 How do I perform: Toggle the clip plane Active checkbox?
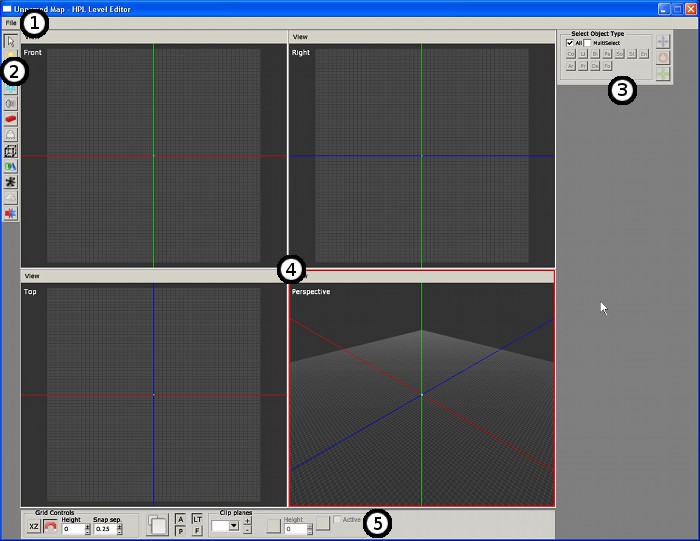338,519
